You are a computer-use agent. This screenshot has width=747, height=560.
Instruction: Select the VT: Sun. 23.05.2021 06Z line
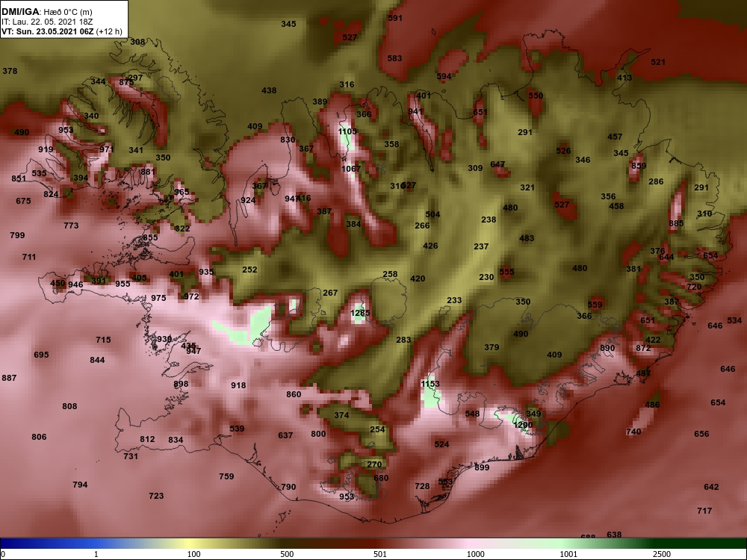(x=61, y=32)
